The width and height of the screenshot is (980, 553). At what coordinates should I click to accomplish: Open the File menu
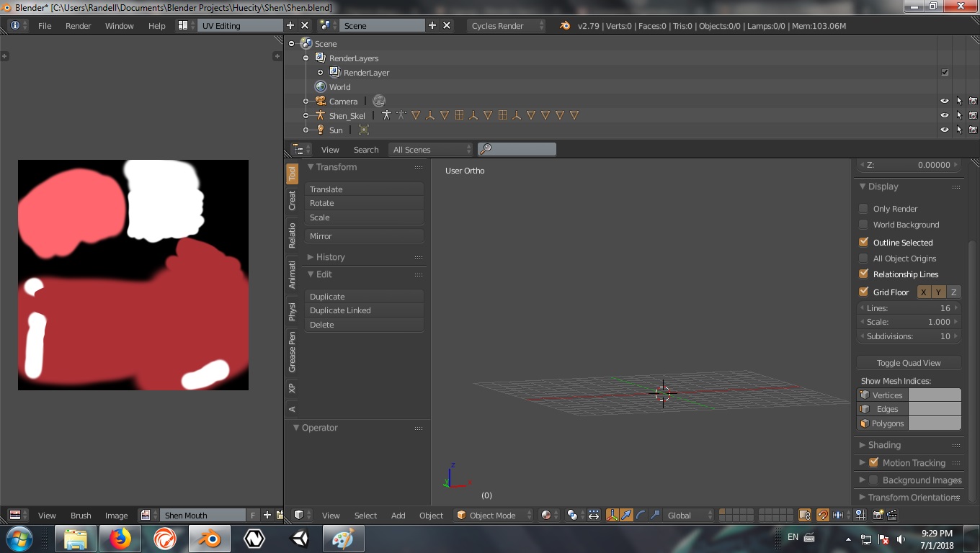click(45, 25)
